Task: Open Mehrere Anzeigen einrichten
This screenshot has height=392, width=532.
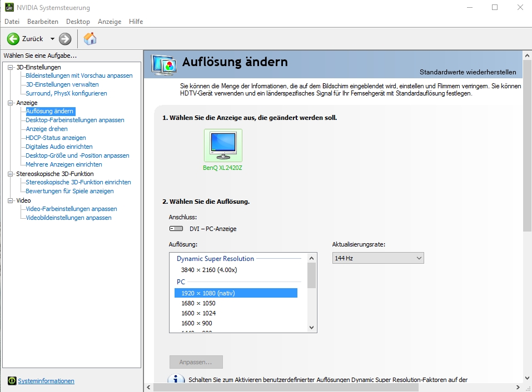Action: (64, 164)
